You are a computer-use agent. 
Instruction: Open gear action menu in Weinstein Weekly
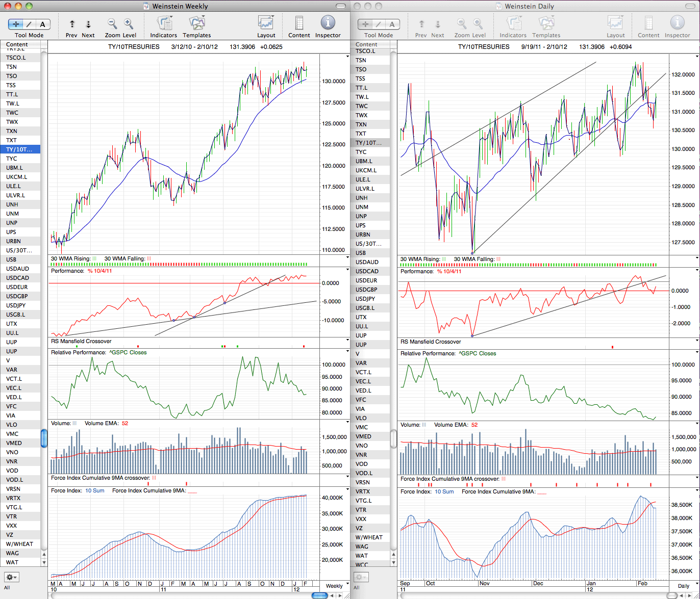[12, 577]
